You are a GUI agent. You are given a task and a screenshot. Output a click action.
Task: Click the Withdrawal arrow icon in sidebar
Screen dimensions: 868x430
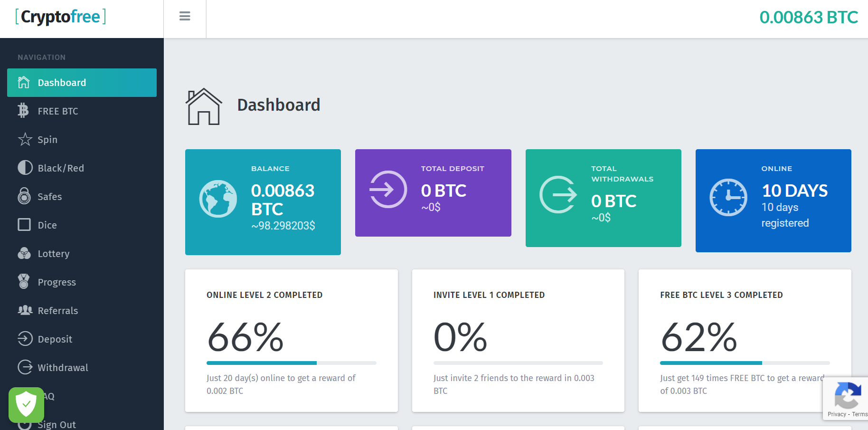point(25,367)
